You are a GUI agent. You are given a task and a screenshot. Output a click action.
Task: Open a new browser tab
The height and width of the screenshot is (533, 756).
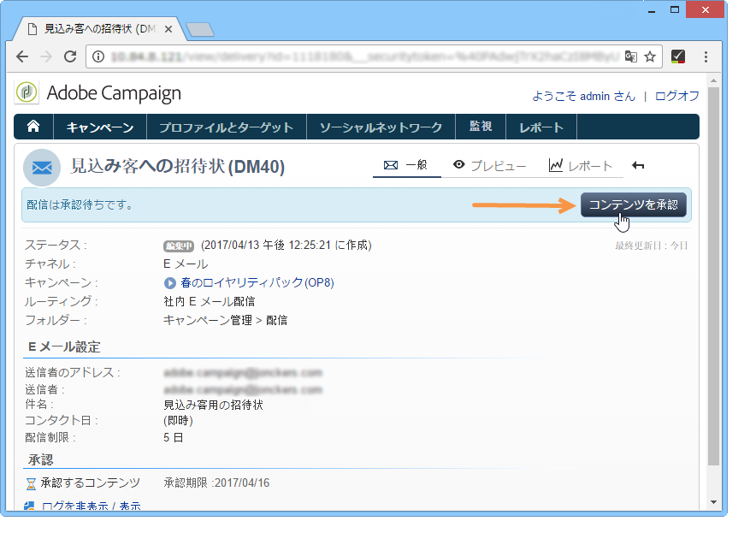(200, 30)
